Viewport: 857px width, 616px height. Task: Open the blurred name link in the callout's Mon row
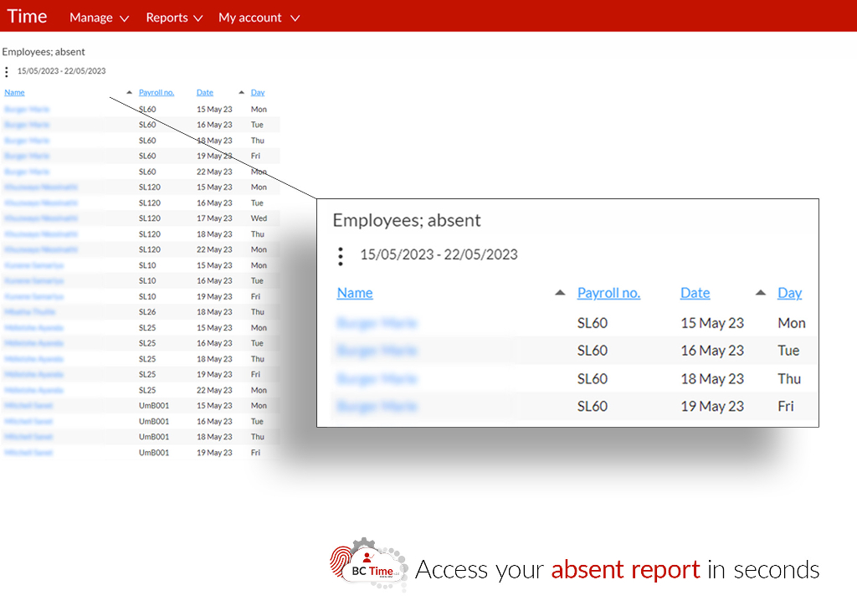[x=377, y=323]
